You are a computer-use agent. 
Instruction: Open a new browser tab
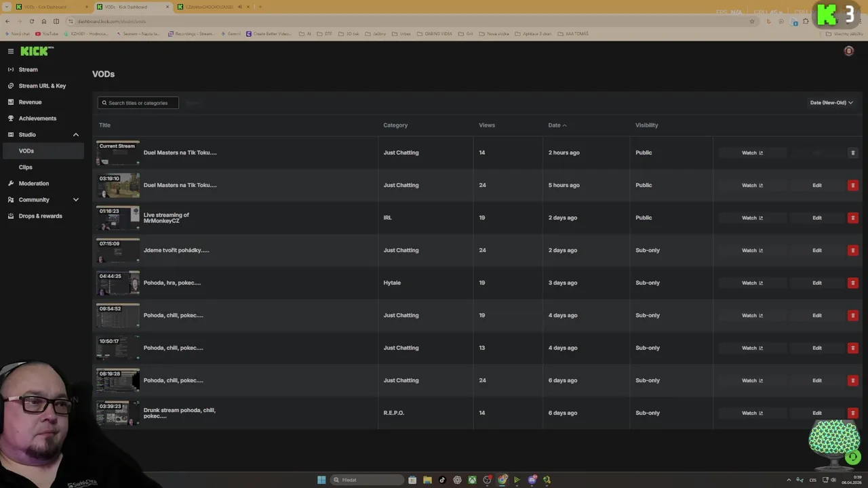(x=260, y=7)
